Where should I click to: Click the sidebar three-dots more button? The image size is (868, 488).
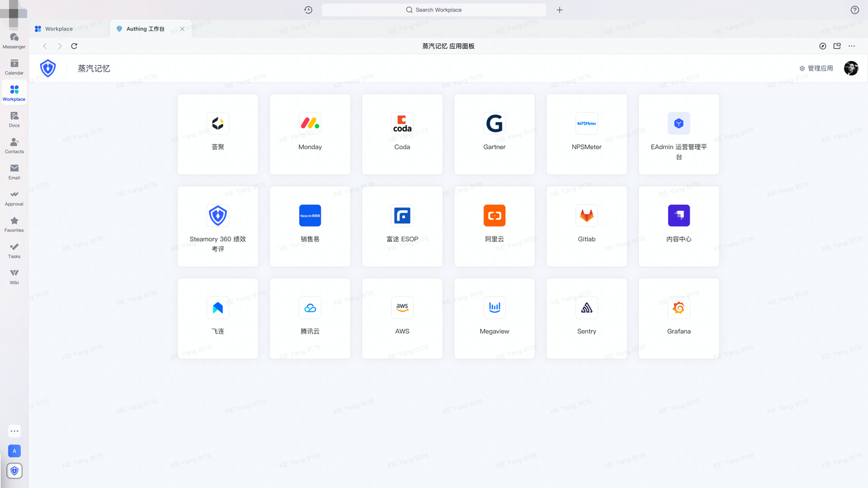tap(14, 431)
